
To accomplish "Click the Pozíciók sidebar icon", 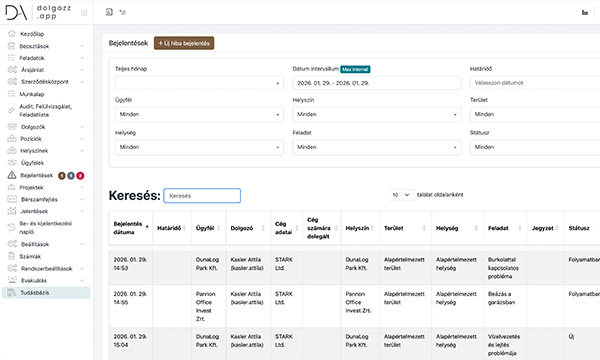I will point(12,138).
